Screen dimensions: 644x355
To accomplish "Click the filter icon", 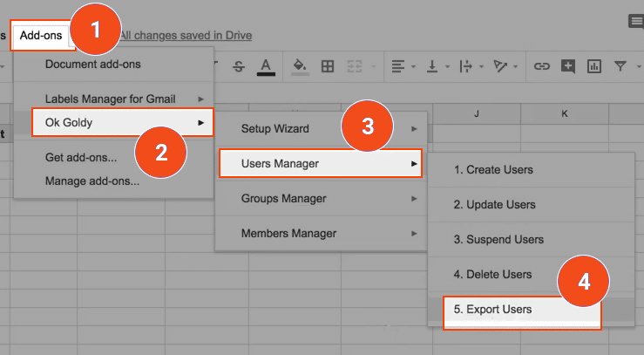I will click(x=620, y=65).
